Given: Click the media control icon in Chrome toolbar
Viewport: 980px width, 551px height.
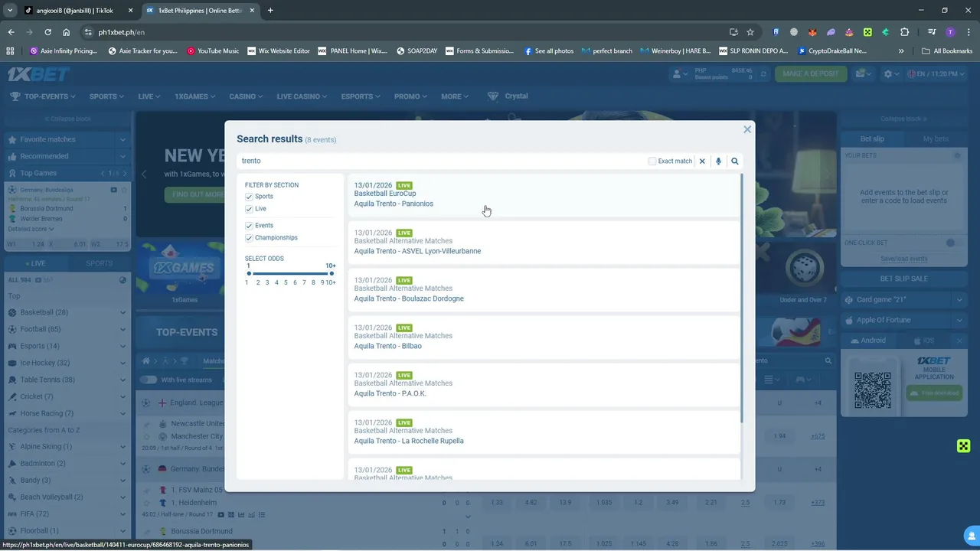Looking at the screenshot, I should [x=932, y=32].
